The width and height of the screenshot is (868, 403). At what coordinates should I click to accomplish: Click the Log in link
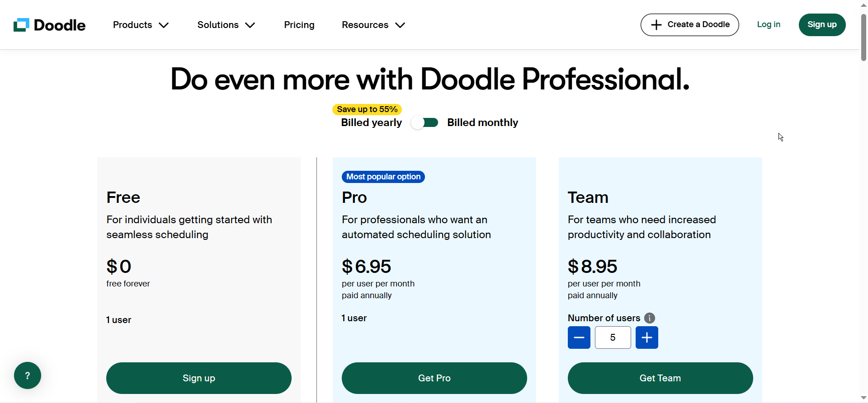pyautogui.click(x=769, y=24)
